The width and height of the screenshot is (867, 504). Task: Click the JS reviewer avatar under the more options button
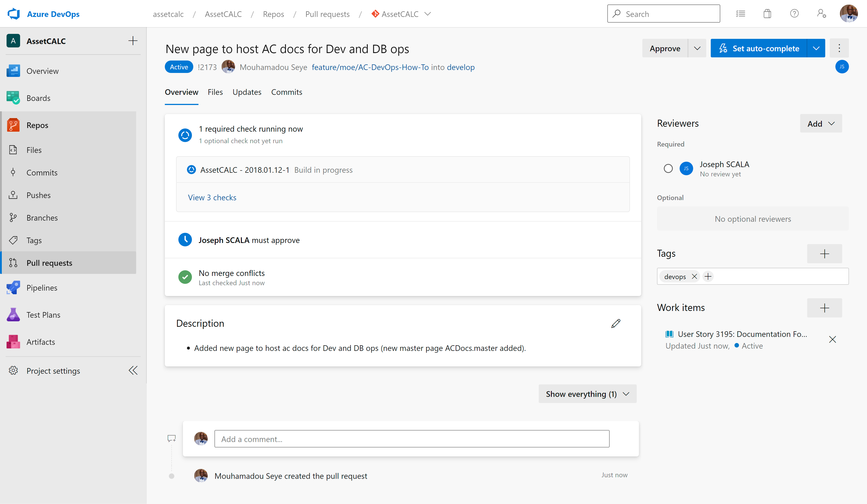[x=842, y=67]
